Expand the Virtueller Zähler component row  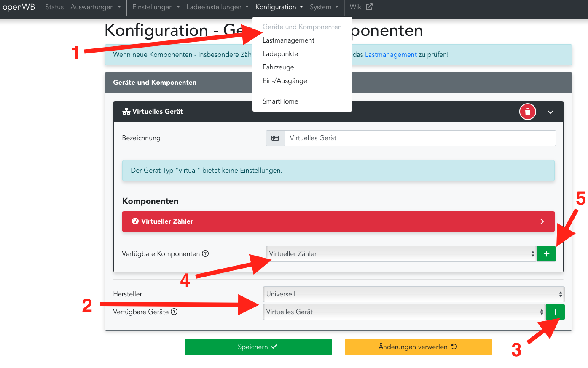click(x=542, y=221)
